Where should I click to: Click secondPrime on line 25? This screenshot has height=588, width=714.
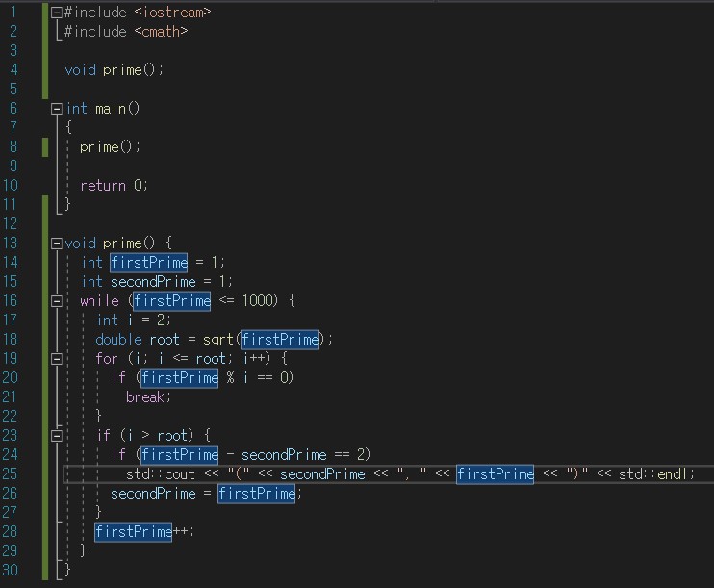click(x=322, y=474)
